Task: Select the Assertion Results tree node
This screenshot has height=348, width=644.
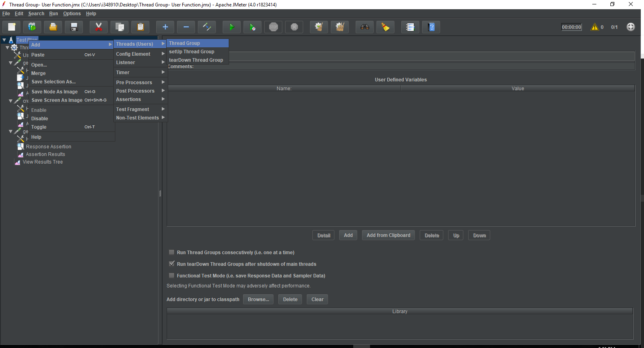Action: [x=45, y=154]
